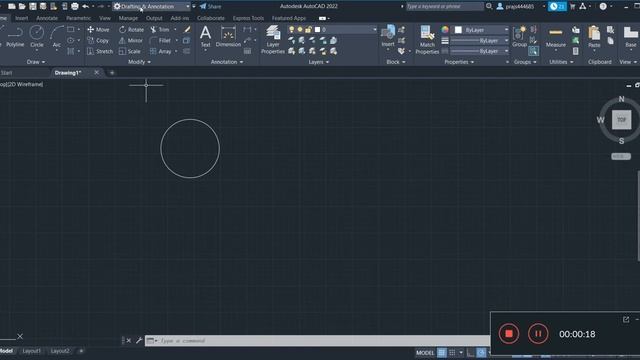
Task: Activate the Copy command
Action: click(x=98, y=40)
